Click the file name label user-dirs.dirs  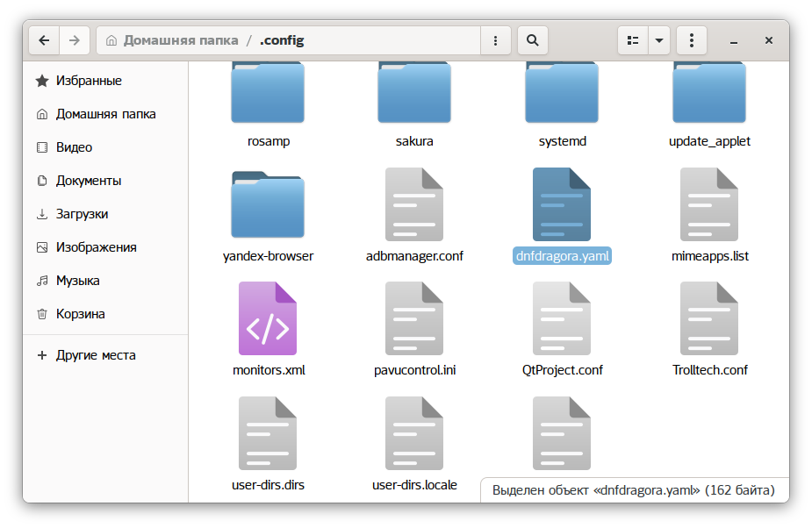tap(269, 485)
